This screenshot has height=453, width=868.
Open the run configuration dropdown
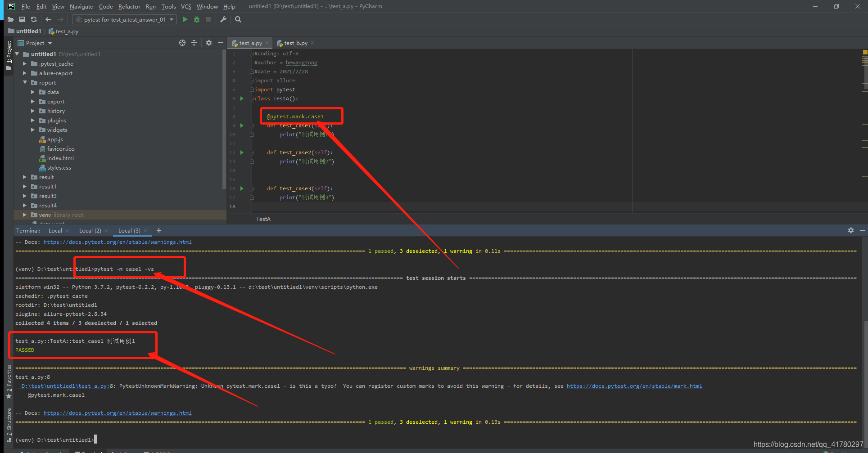pos(124,19)
